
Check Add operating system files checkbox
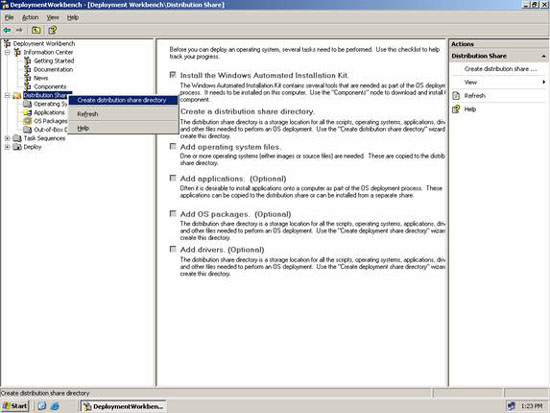click(173, 146)
